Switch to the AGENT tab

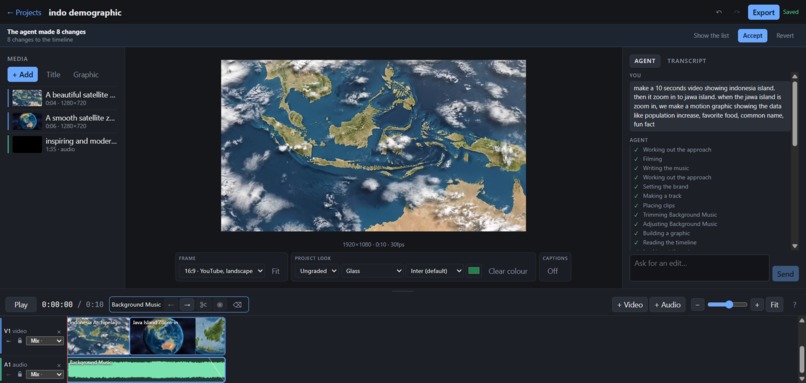click(x=645, y=61)
